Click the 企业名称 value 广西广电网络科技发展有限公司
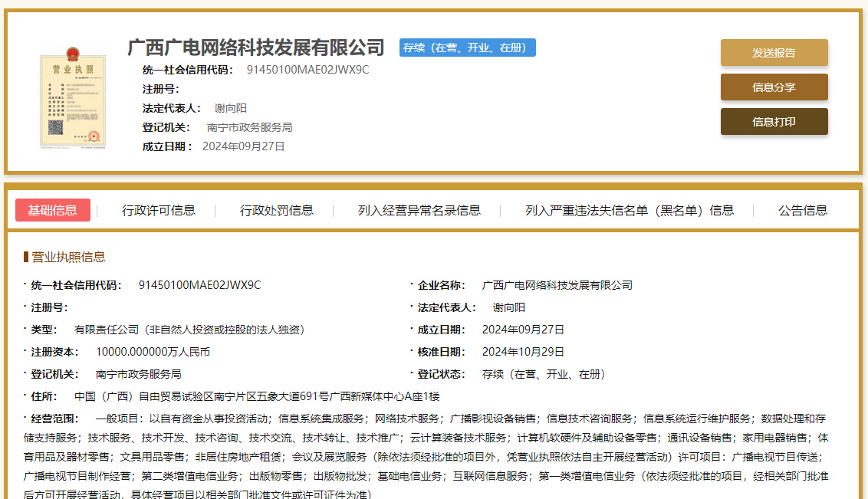 557,285
